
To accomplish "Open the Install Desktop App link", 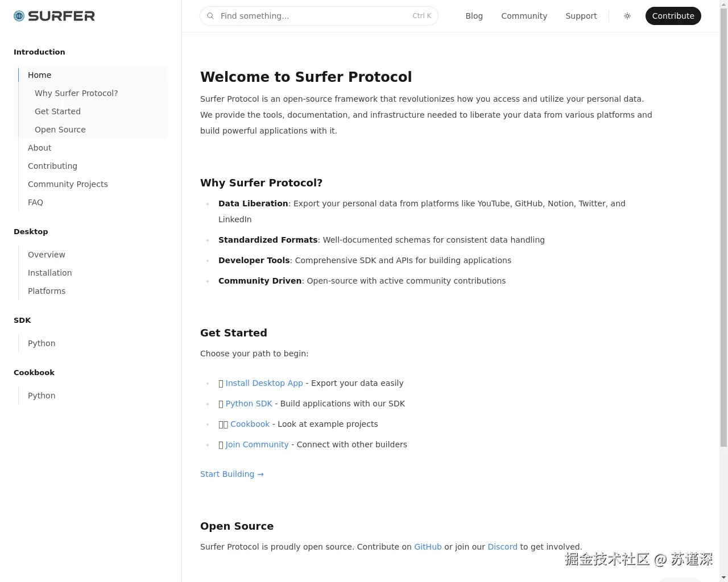I will pos(264,383).
